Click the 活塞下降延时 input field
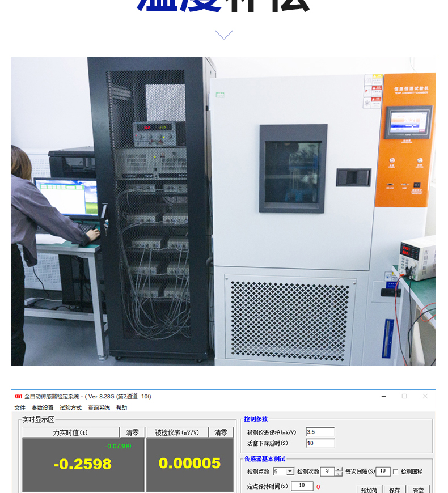 [320, 443]
